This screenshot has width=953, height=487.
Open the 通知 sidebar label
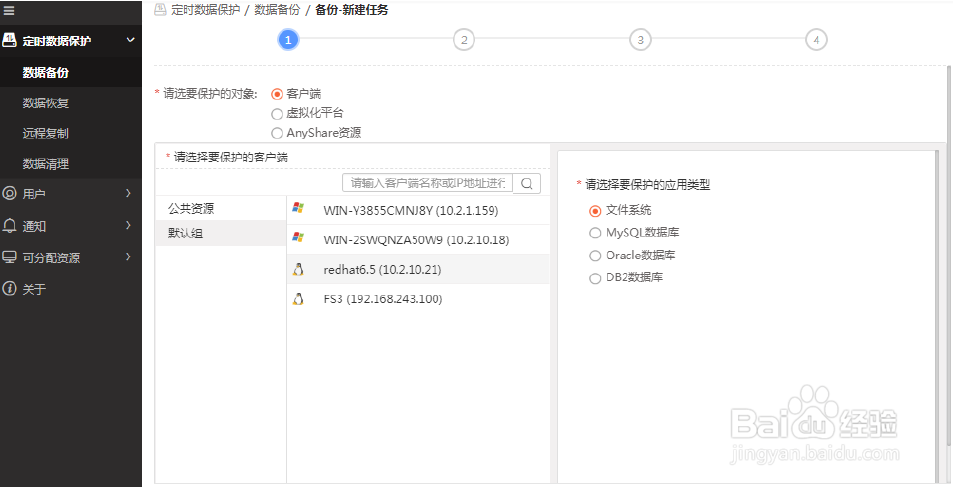pos(34,226)
